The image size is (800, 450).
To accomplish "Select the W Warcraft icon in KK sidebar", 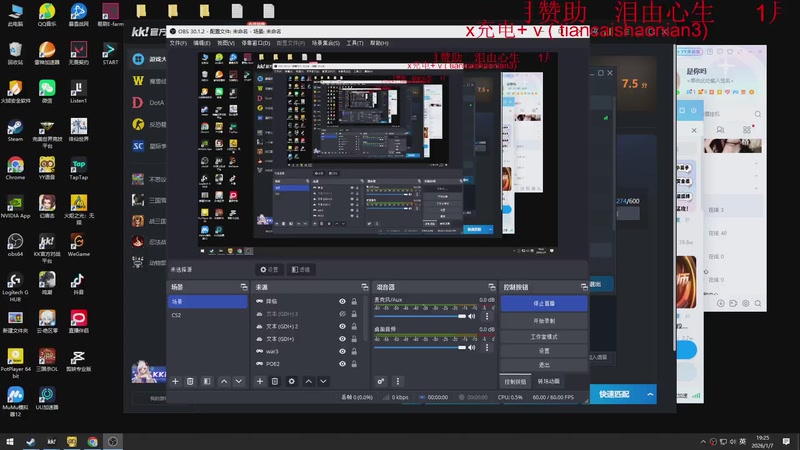I will pyautogui.click(x=138, y=81).
